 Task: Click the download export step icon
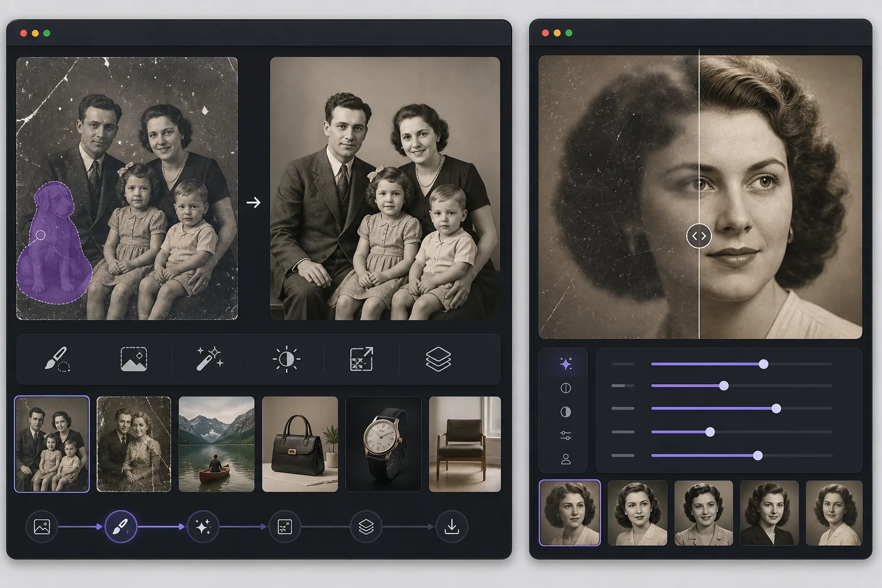point(452,527)
